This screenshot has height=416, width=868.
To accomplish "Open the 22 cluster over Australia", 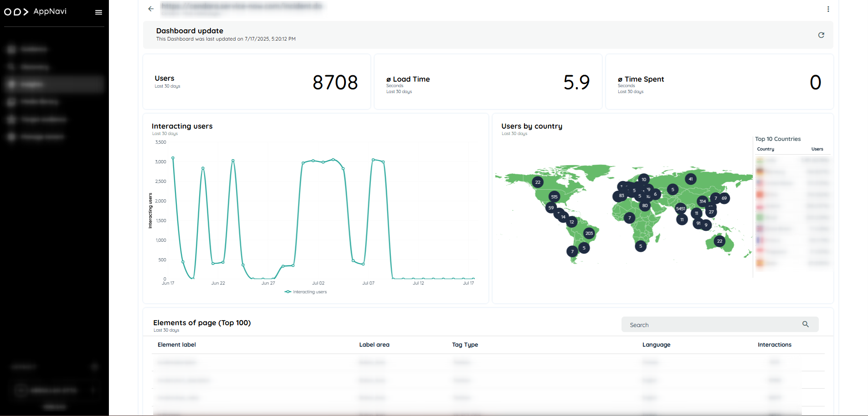I will (x=719, y=241).
